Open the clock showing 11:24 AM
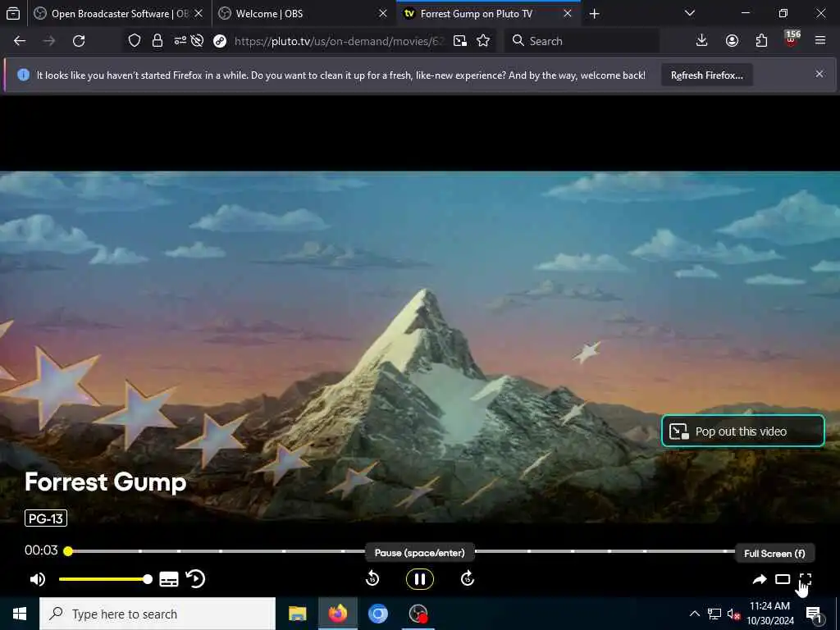The width and height of the screenshot is (840, 630). (769, 614)
